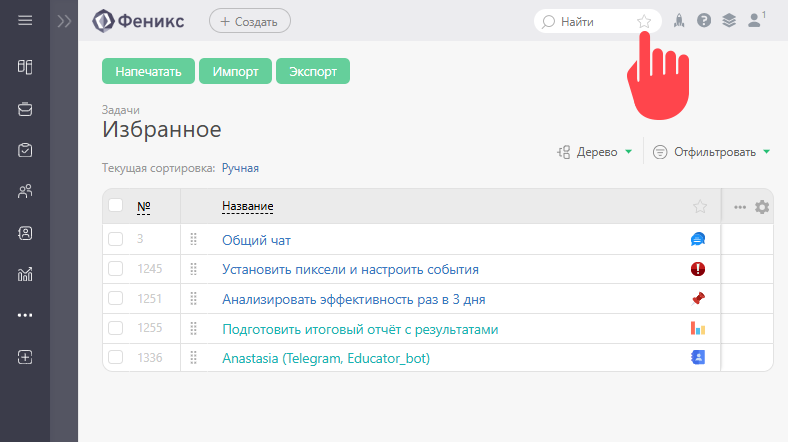Sort by the Название column header
This screenshot has height=442, width=788.
coord(248,206)
